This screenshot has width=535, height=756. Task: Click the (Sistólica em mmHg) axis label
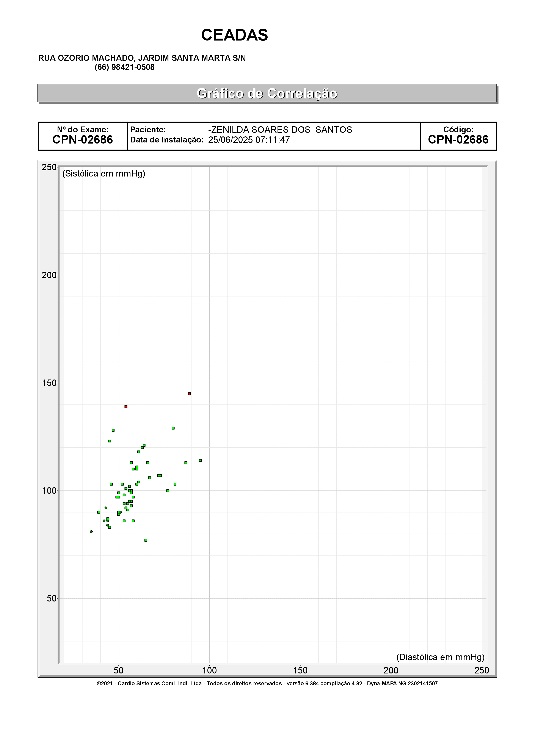(104, 174)
